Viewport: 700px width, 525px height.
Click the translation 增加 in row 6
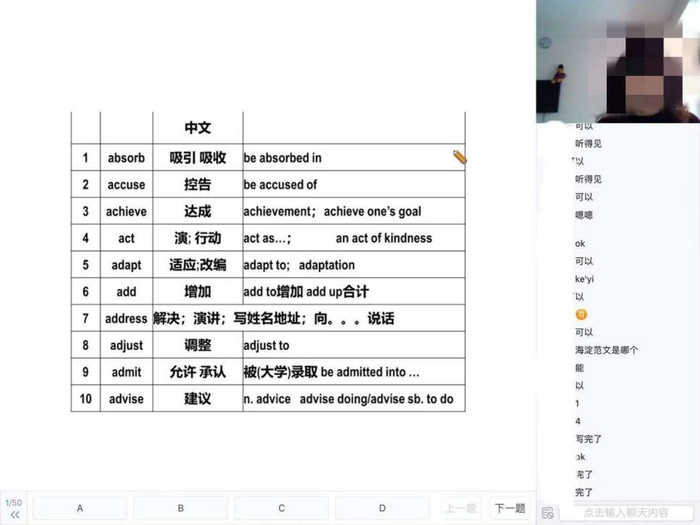point(198,292)
